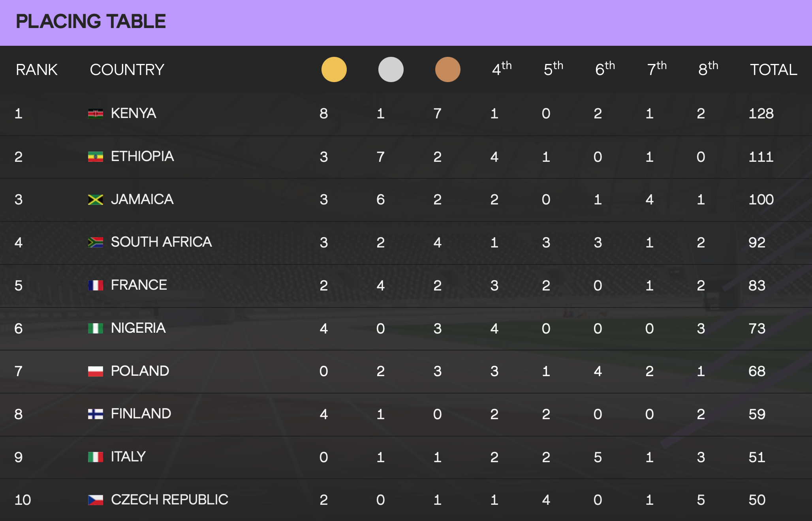Click the Ethiopia flag icon

[x=95, y=157]
